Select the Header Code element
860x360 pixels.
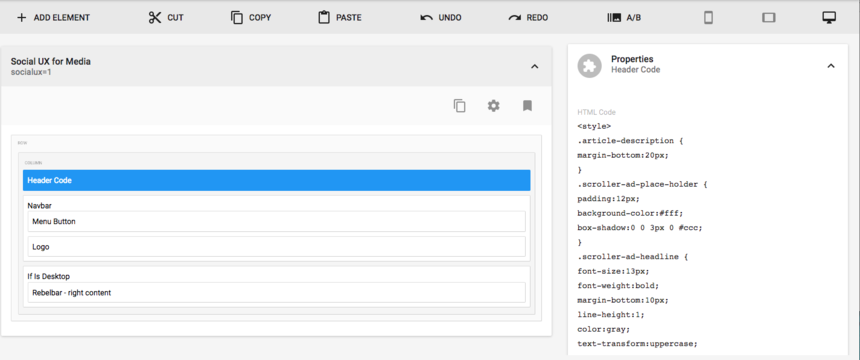(x=276, y=180)
